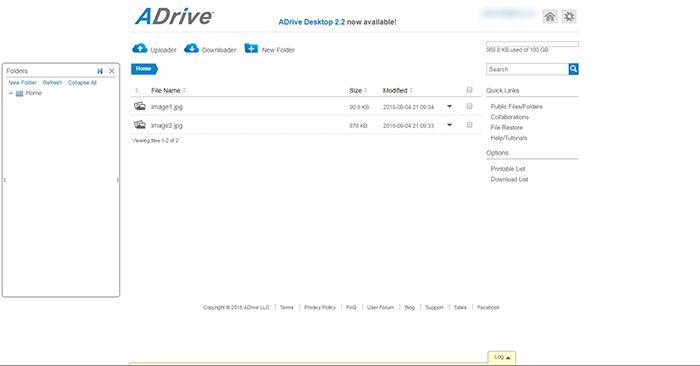Collapse the Home tree node arrow
Image resolution: width=700 pixels, height=366 pixels.
click(x=11, y=93)
